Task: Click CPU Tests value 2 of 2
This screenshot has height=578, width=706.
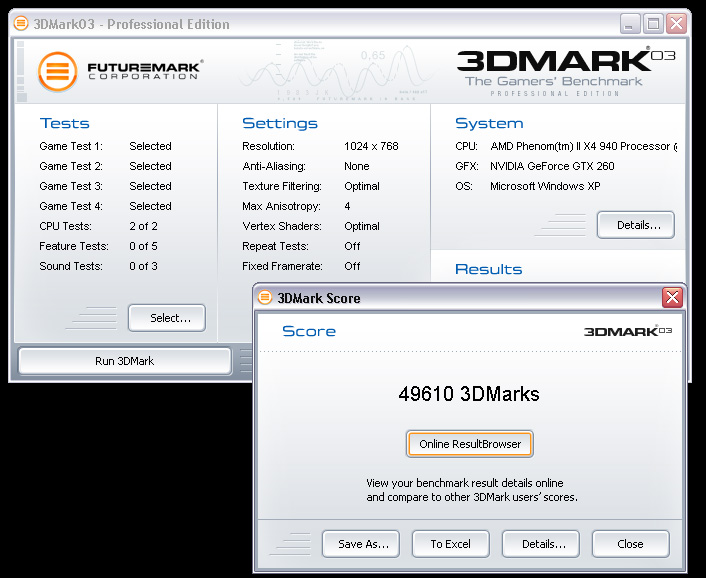Action: [x=143, y=226]
